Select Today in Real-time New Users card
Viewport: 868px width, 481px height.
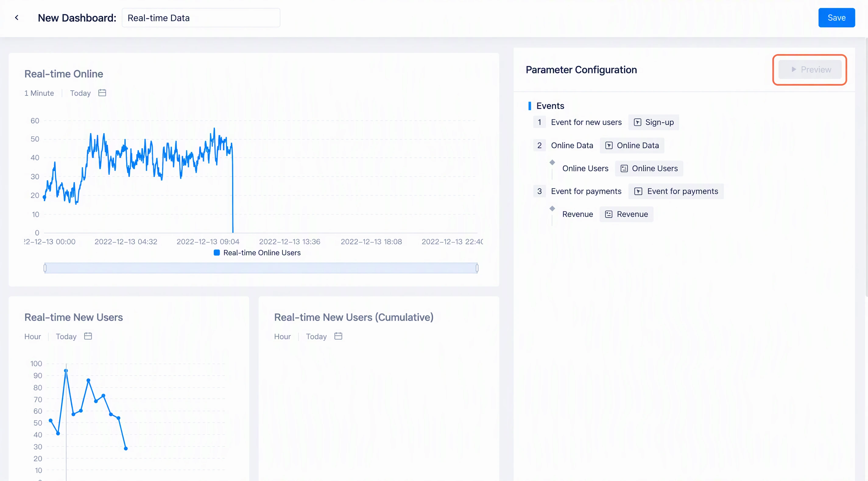click(x=66, y=336)
